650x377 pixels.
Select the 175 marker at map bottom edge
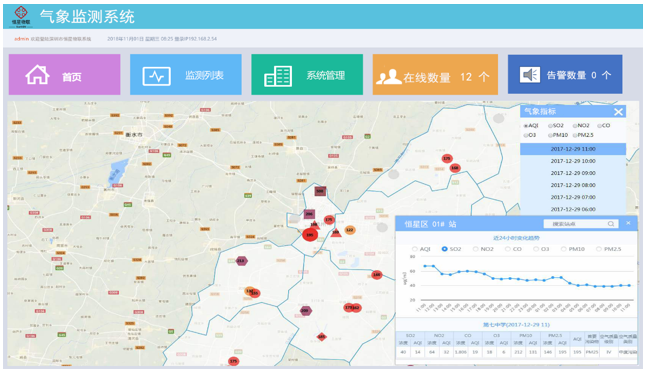click(234, 361)
